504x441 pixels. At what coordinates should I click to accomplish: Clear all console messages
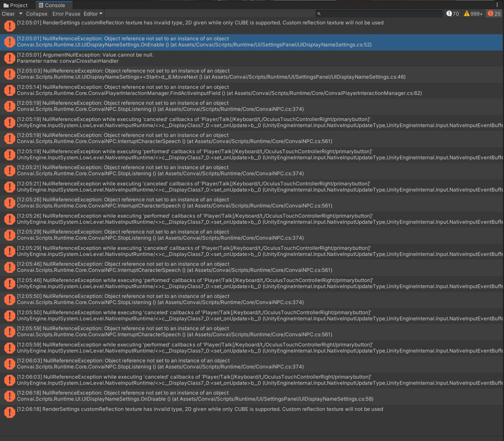[8, 14]
